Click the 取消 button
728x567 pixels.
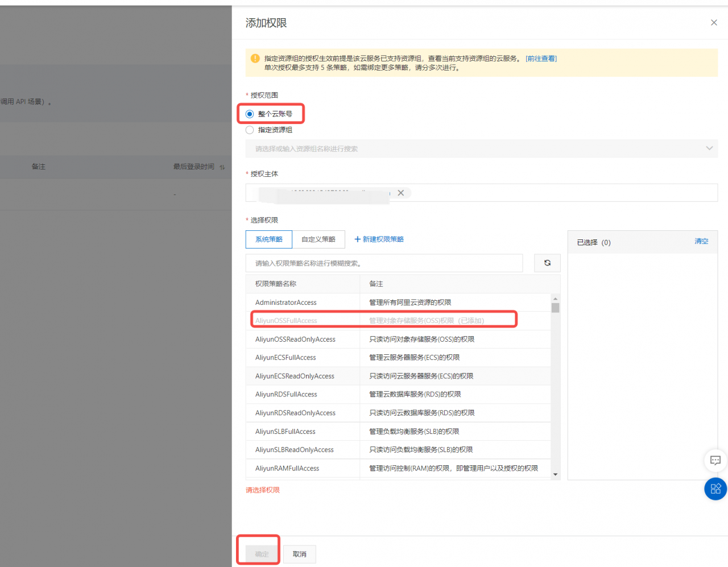click(300, 554)
